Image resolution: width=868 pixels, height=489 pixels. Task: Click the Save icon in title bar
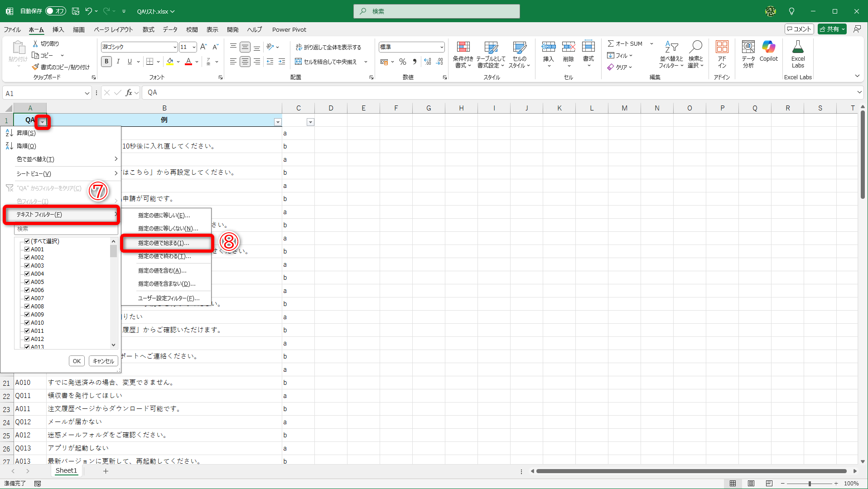[76, 11]
